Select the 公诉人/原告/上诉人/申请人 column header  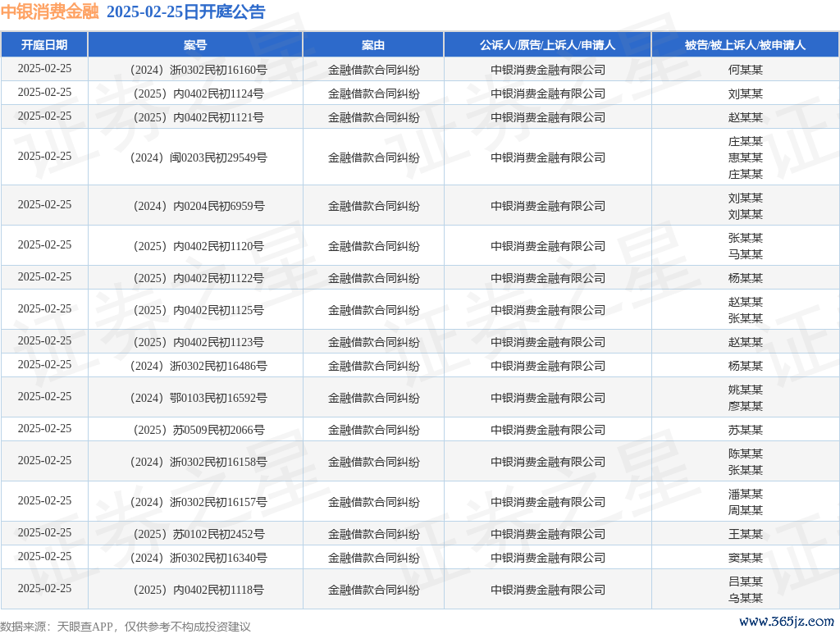[x=547, y=45]
